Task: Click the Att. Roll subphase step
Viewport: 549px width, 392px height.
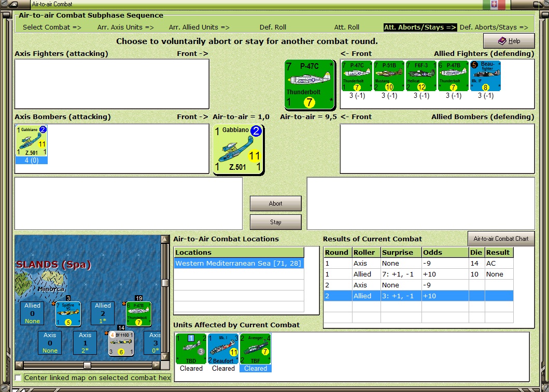Action: coord(347,27)
